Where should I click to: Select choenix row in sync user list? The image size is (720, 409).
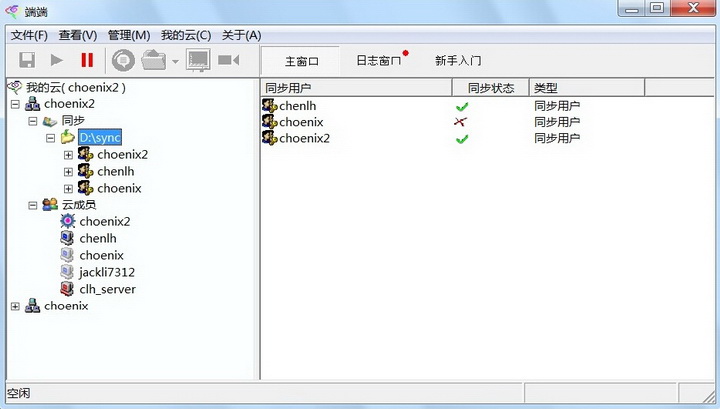pyautogui.click(x=301, y=122)
